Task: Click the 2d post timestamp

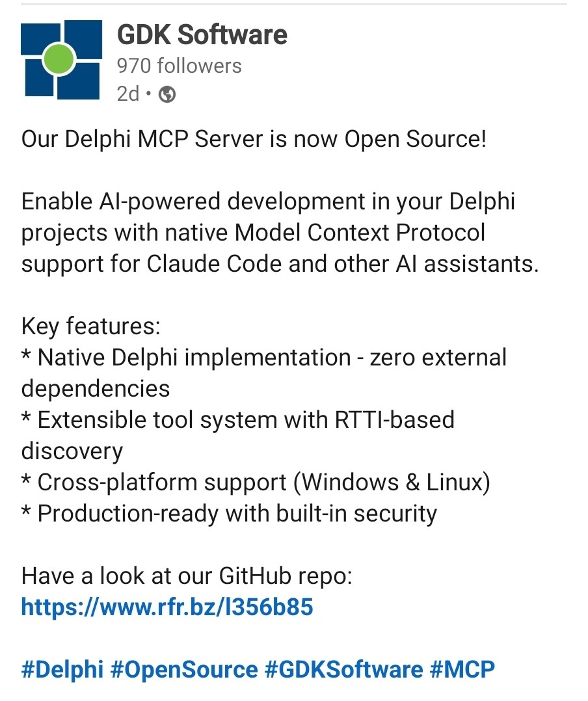Action: point(128,94)
